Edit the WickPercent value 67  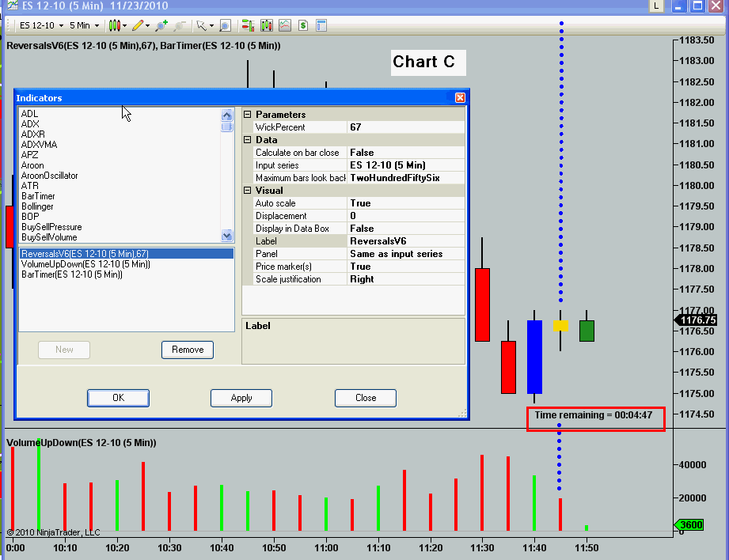coord(406,127)
